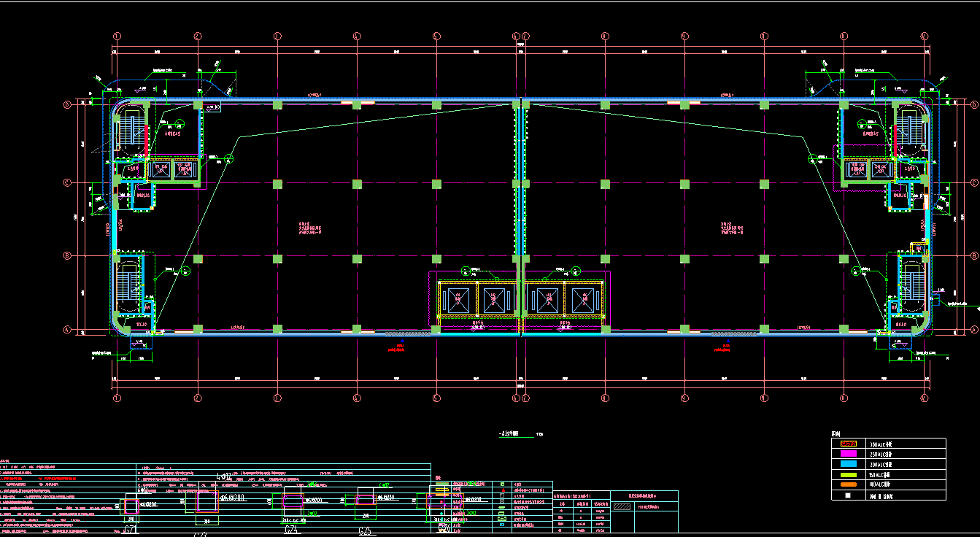
Task: Select the red 300ALC legend swatch
Action: click(x=848, y=444)
